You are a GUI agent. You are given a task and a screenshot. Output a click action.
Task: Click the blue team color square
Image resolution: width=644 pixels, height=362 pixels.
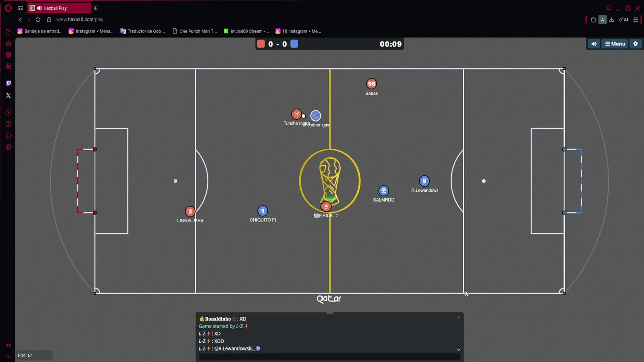coord(294,44)
